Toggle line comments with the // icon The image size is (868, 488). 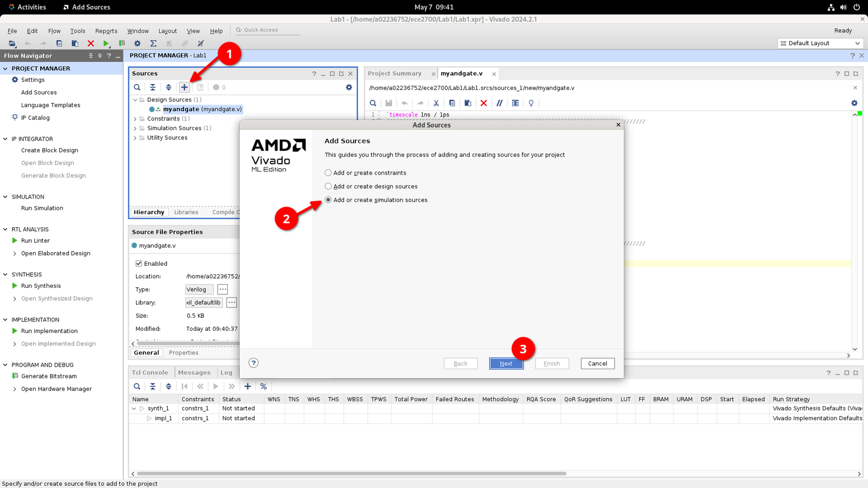[x=500, y=103]
